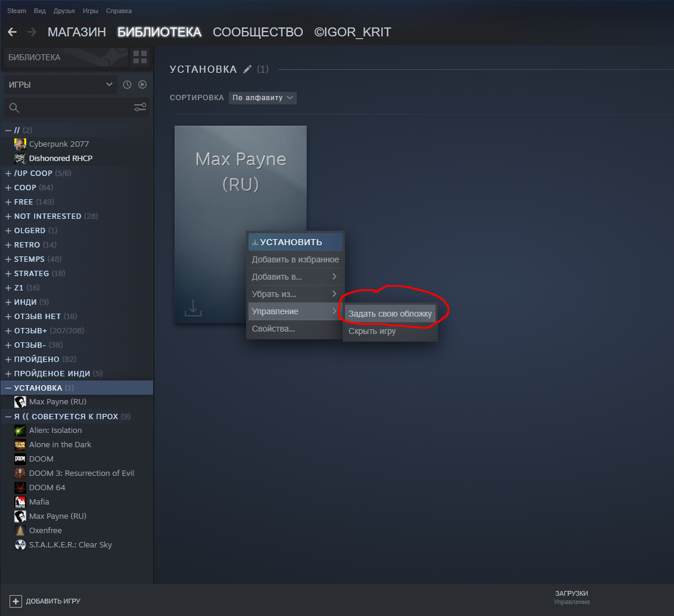Expand the OLGERD category
The width and height of the screenshot is (674, 616).
[8, 231]
